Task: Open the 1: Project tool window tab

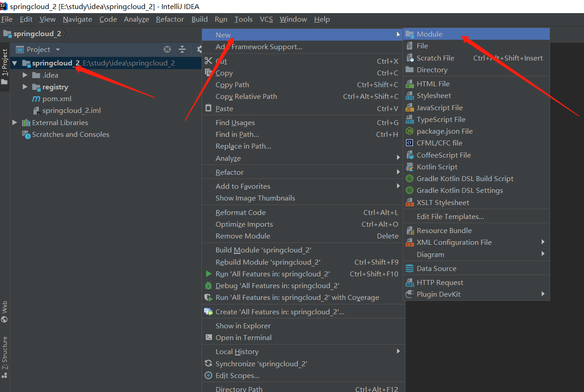Action: point(5,67)
